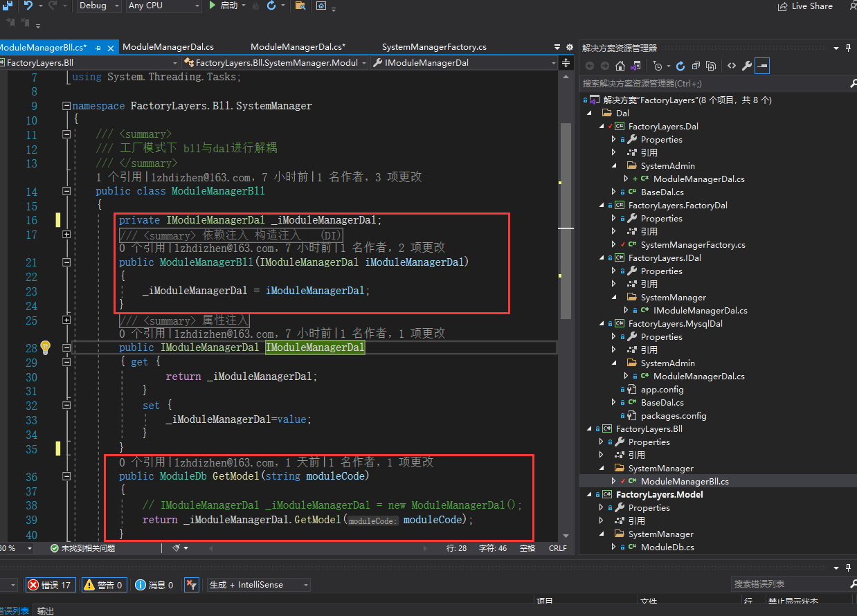Image resolution: width=857 pixels, height=616 pixels.
Task: Click the Collapse All icon in Solution Explorer
Action: [x=696, y=66]
